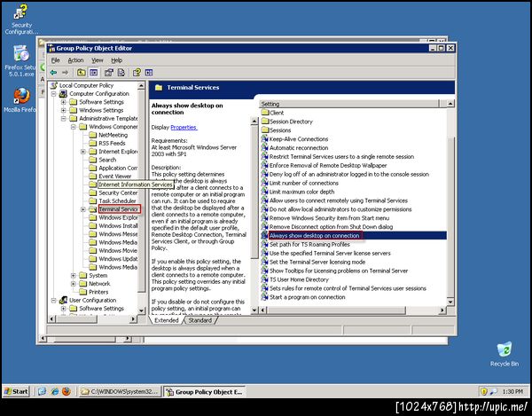The height and width of the screenshot is (416, 532).
Task: Click the Help toolbar icon with question mark
Action: [137, 72]
